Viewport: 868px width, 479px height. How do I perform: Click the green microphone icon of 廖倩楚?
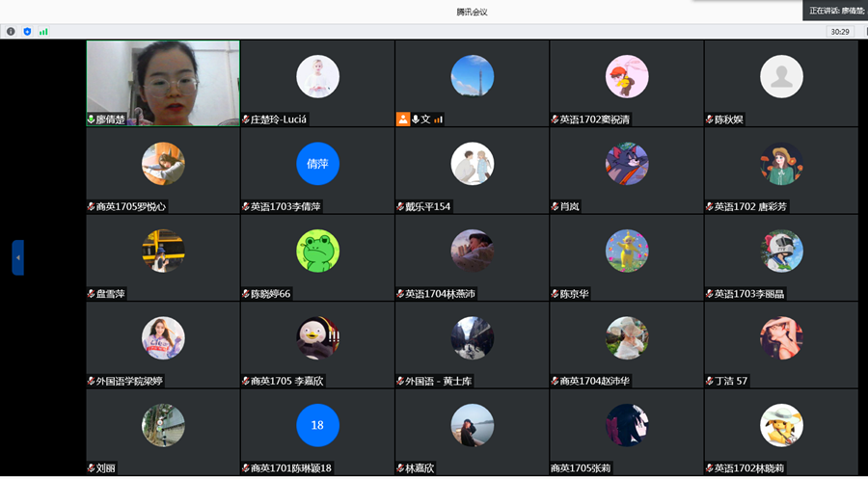click(91, 120)
